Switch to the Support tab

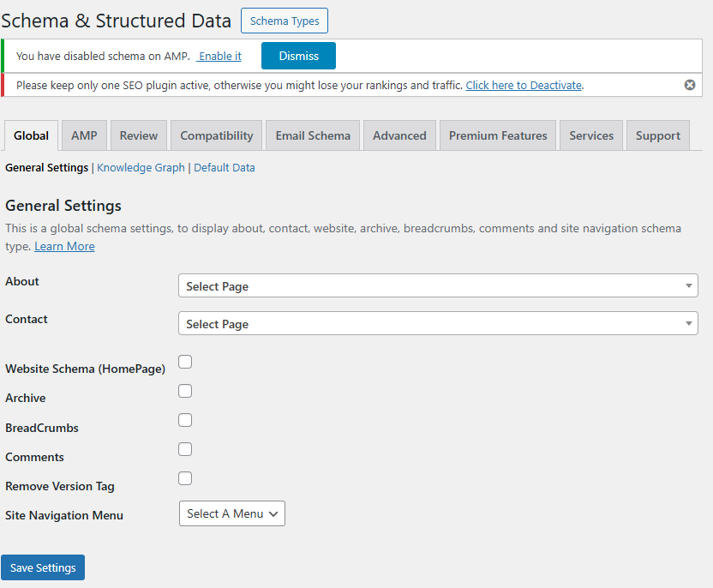pyautogui.click(x=657, y=135)
